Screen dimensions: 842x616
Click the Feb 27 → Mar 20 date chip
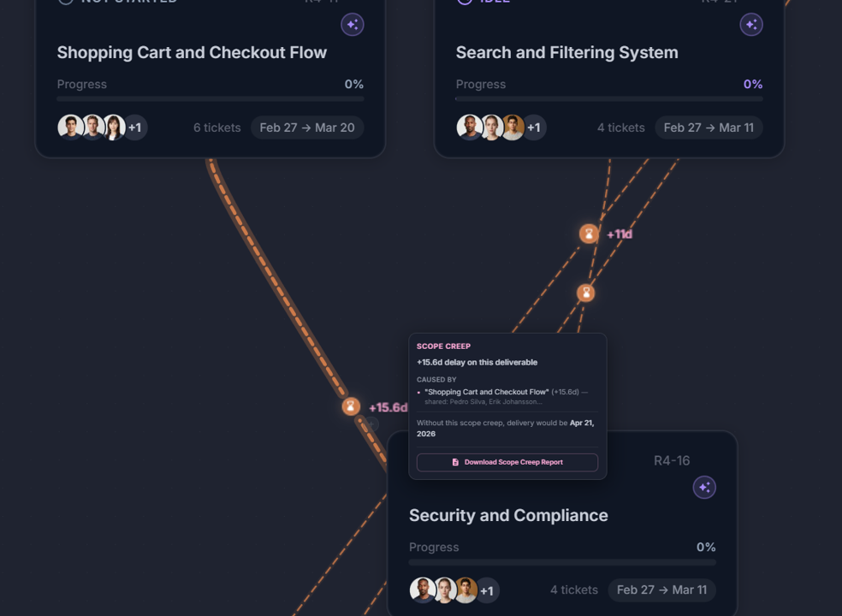[x=307, y=127]
